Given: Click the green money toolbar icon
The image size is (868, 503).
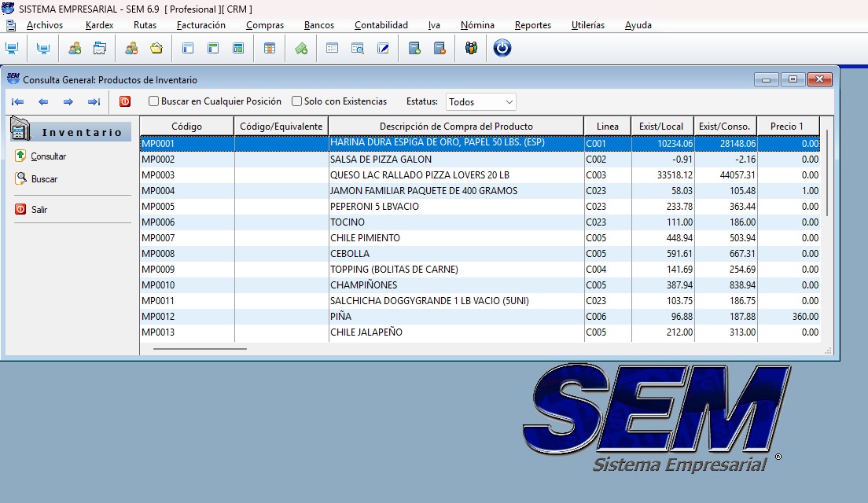Looking at the screenshot, I should click(301, 48).
